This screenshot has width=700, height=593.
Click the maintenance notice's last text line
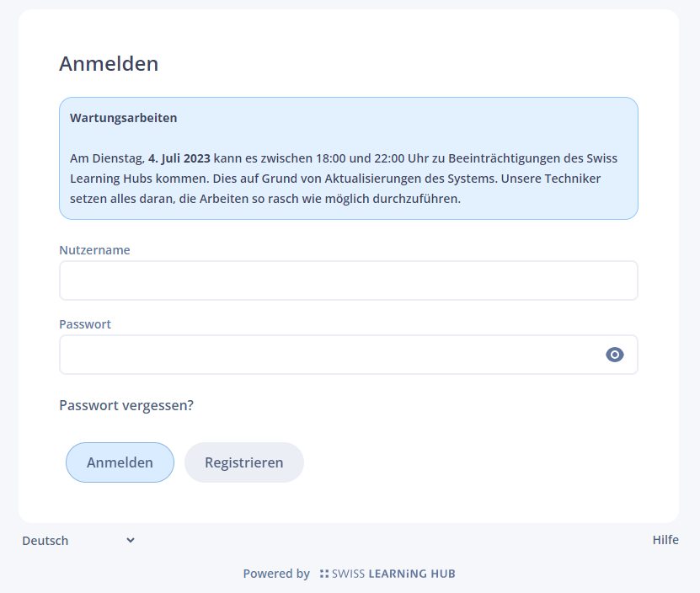[x=265, y=199]
